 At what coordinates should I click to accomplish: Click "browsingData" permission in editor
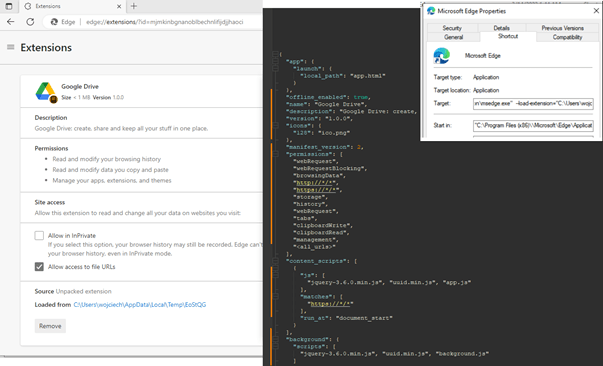319,175
